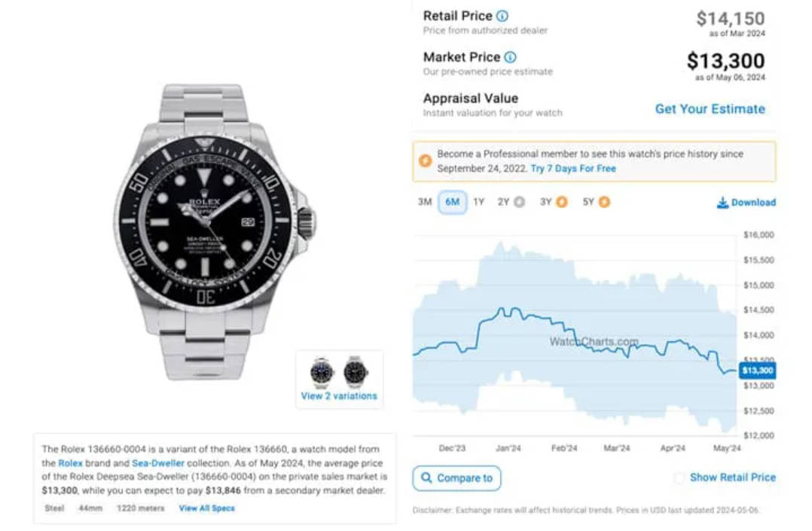Screen dimensions: 812x531
Task: Click the Download icon above the chart
Action: (x=722, y=203)
